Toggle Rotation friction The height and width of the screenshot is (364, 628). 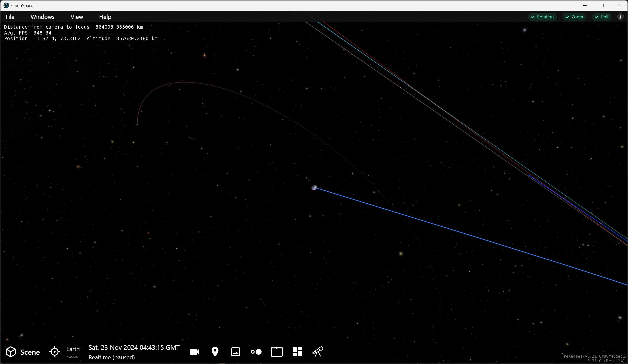[542, 17]
